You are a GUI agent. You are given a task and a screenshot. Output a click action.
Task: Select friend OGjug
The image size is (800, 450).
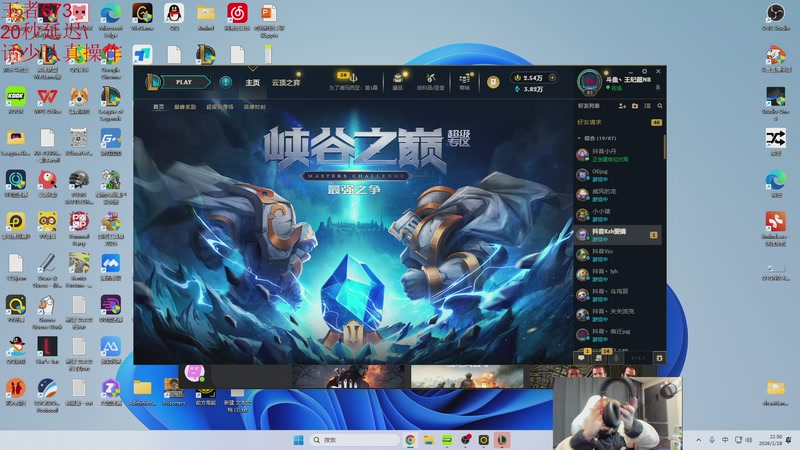pos(618,175)
